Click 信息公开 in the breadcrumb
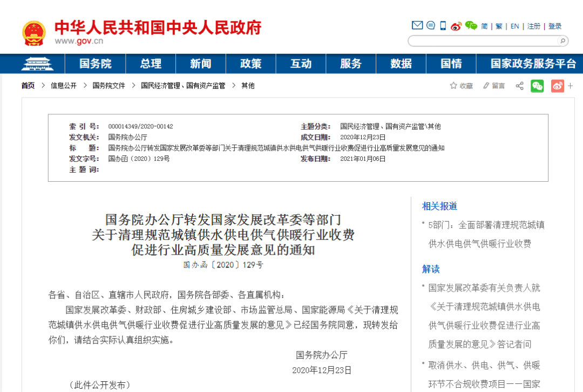Image resolution: width=583 pixels, height=392 pixels. pyautogui.click(x=64, y=86)
